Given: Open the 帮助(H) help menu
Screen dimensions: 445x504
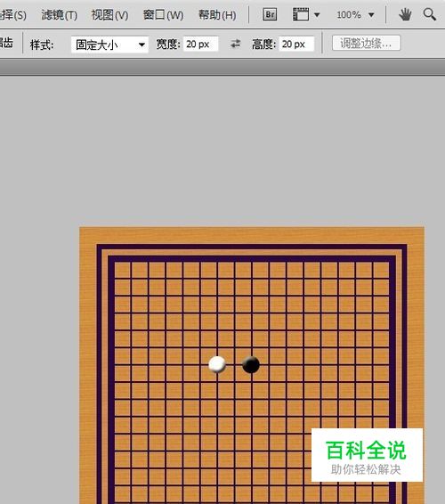Looking at the screenshot, I should 217,15.
